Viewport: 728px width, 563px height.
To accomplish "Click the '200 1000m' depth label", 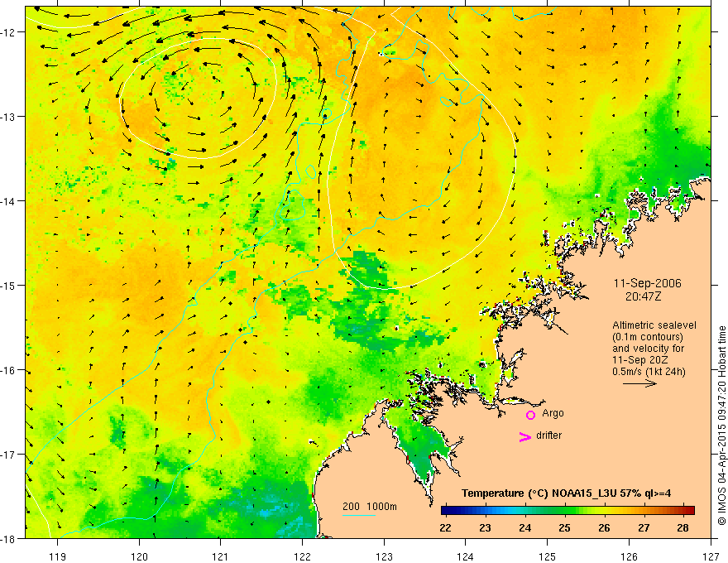I will (370, 507).
